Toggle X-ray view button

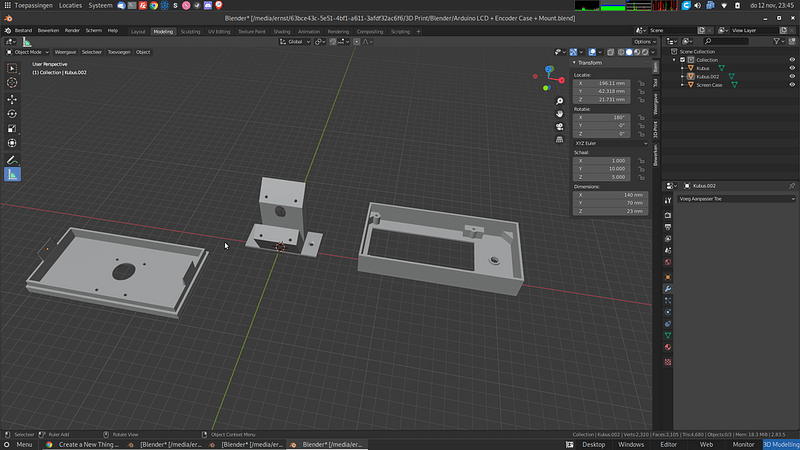(611, 52)
